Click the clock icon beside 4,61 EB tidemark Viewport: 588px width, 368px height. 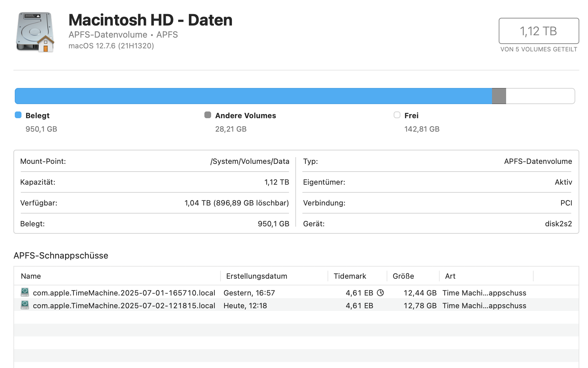tap(380, 293)
